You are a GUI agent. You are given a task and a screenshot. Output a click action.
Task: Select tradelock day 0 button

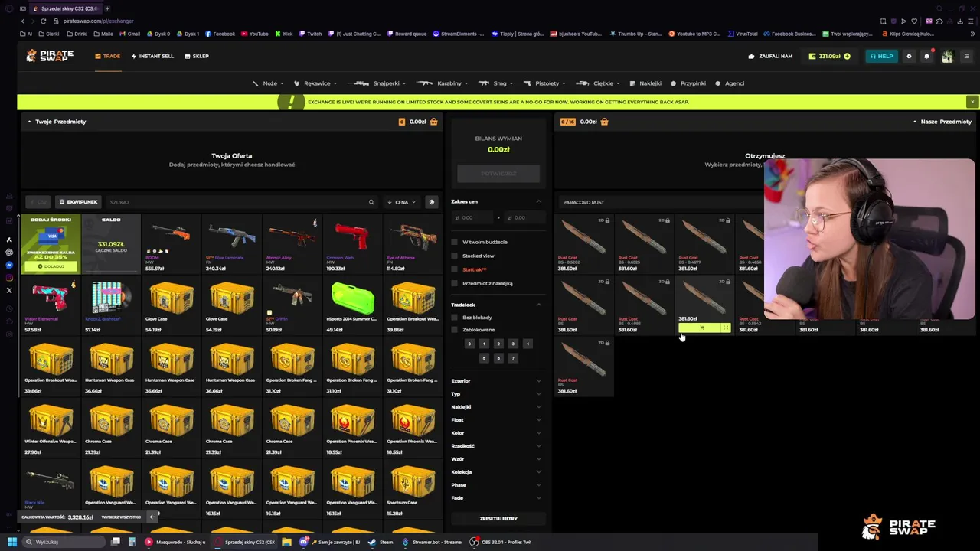pos(469,344)
